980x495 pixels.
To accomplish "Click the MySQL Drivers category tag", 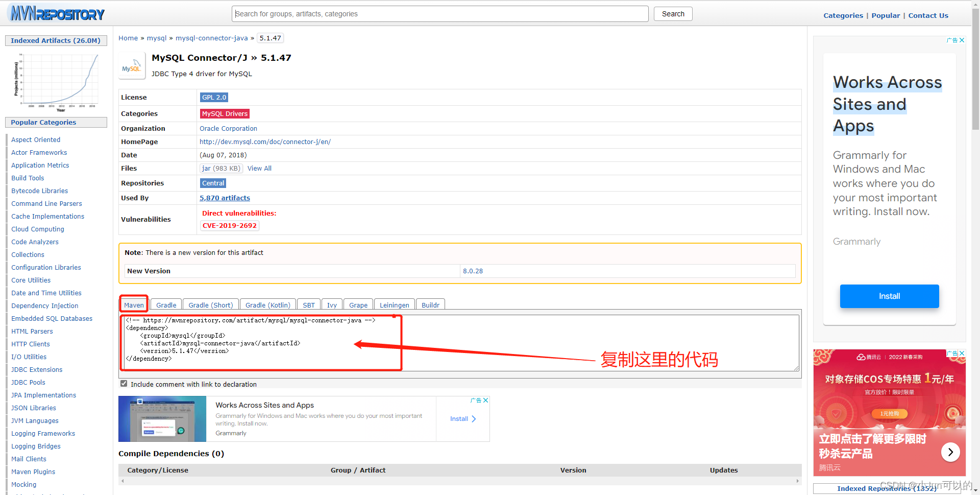I will point(225,114).
